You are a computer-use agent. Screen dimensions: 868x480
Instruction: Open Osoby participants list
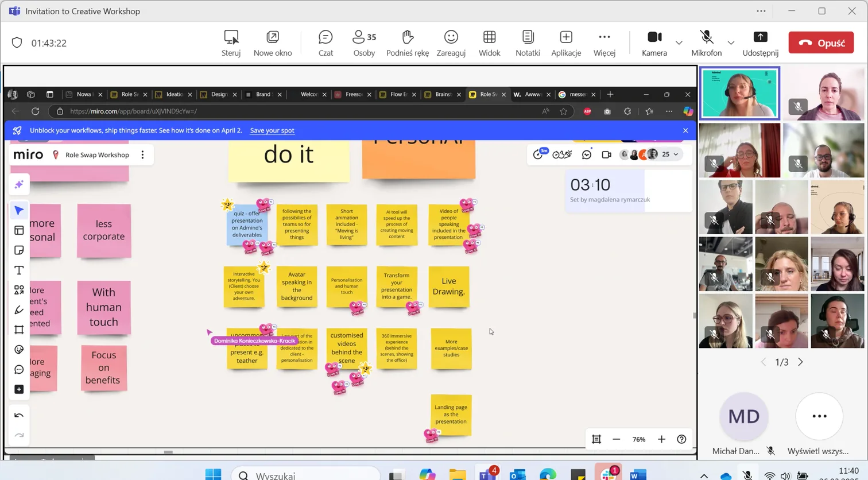[364, 43]
